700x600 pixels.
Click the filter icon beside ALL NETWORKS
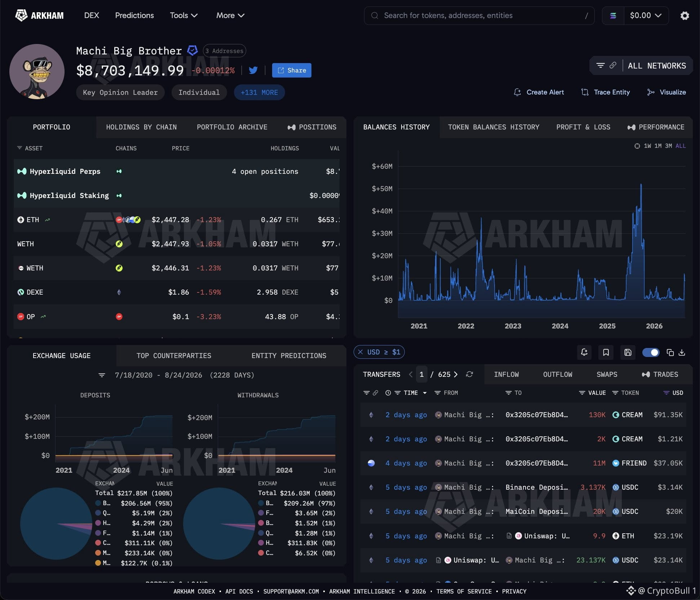[600, 65]
